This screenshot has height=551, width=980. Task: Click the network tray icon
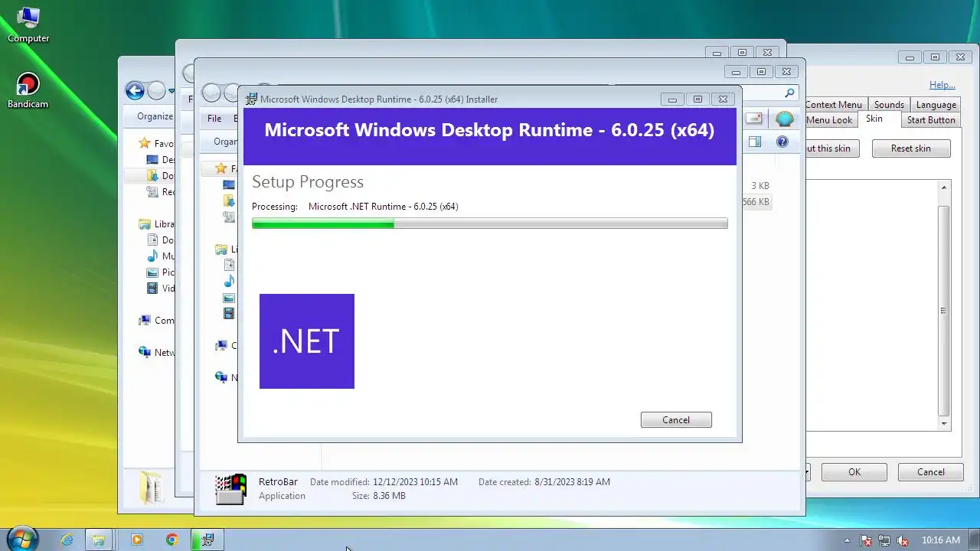884,540
